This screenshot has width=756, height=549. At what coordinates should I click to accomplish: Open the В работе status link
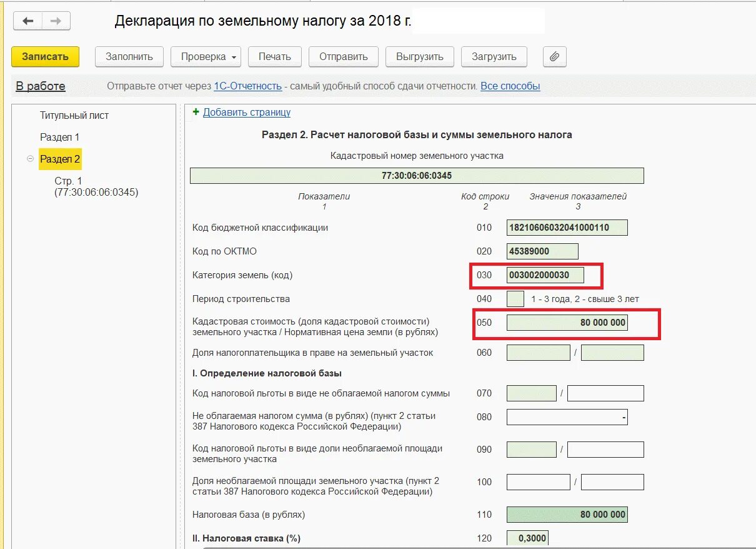(41, 86)
